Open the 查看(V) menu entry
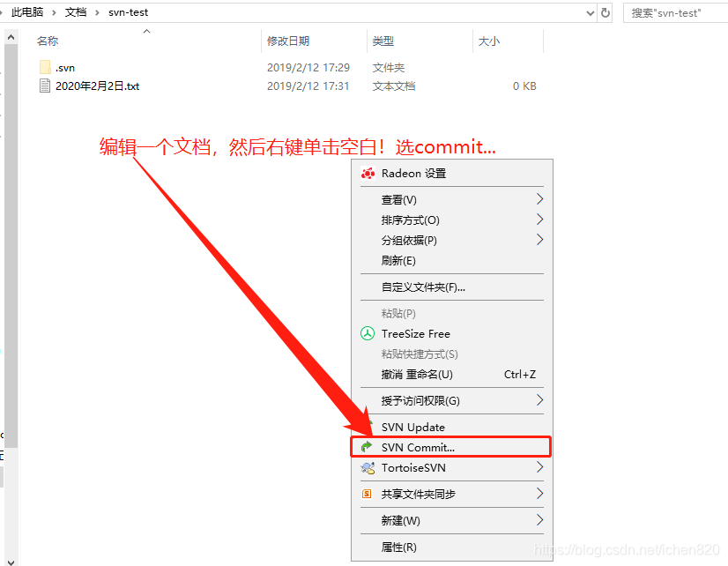This screenshot has height=566, width=728. point(452,199)
